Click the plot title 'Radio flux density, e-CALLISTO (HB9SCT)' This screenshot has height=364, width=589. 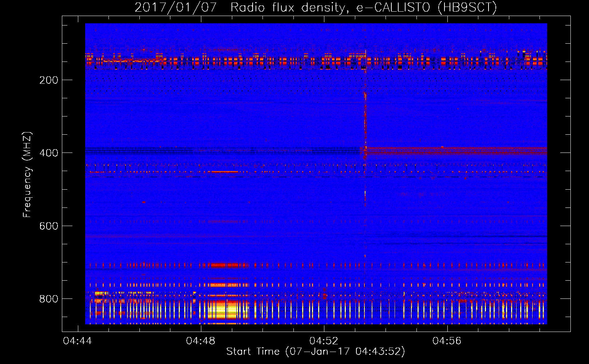click(x=364, y=7)
